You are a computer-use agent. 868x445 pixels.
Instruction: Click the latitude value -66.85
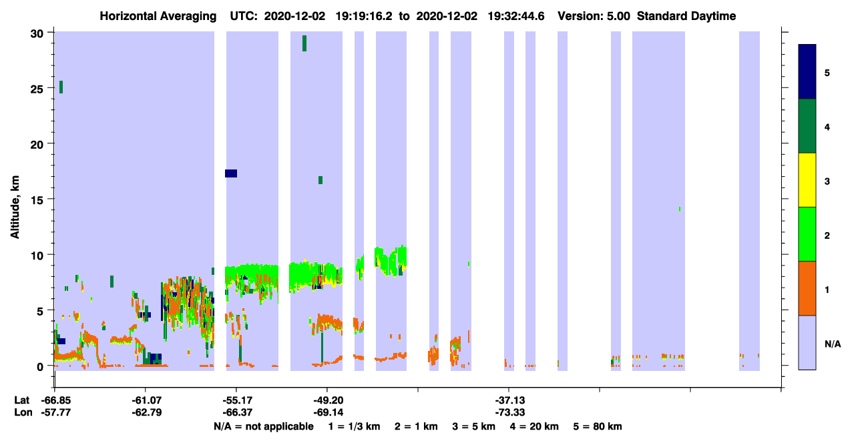(x=56, y=400)
